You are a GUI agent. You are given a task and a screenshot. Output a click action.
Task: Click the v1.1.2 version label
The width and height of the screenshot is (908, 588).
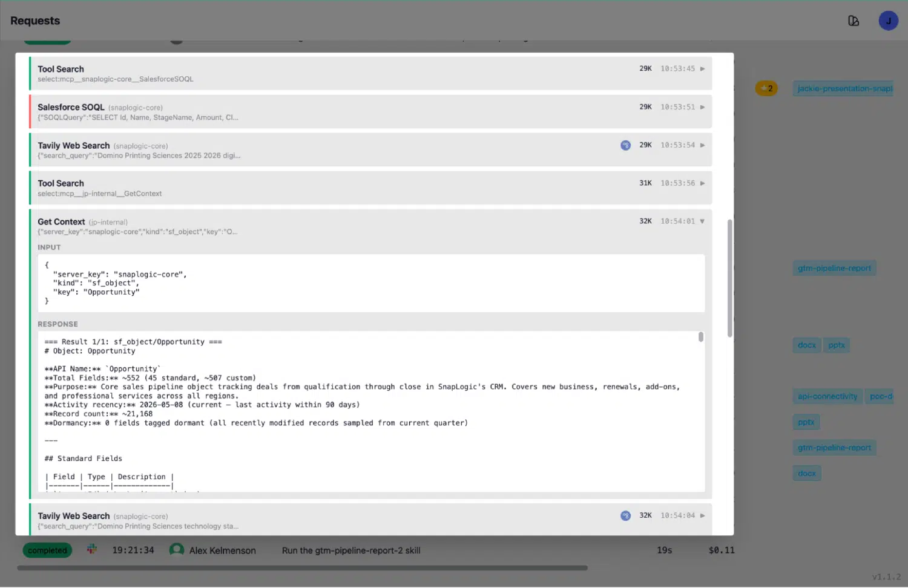(x=886, y=577)
